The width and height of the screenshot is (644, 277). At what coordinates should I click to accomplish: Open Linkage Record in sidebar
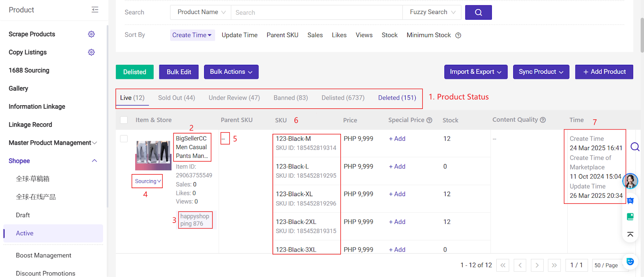click(x=31, y=125)
